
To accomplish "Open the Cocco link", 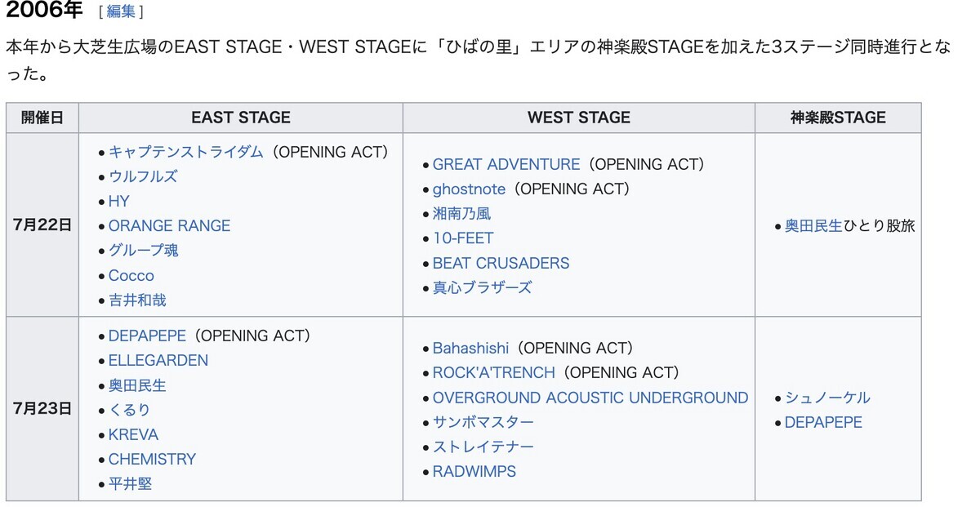I will [131, 276].
